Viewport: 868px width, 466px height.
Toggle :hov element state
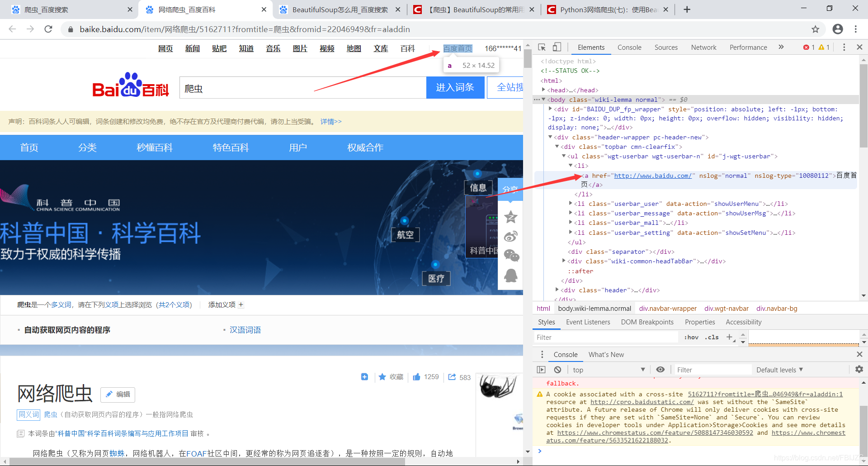tap(691, 337)
